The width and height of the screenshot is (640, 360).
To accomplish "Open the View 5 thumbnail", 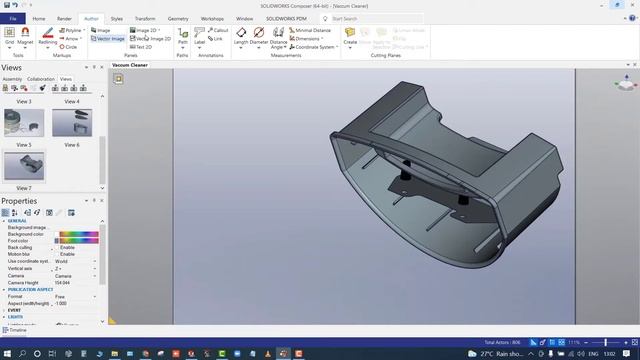I will 24,122.
